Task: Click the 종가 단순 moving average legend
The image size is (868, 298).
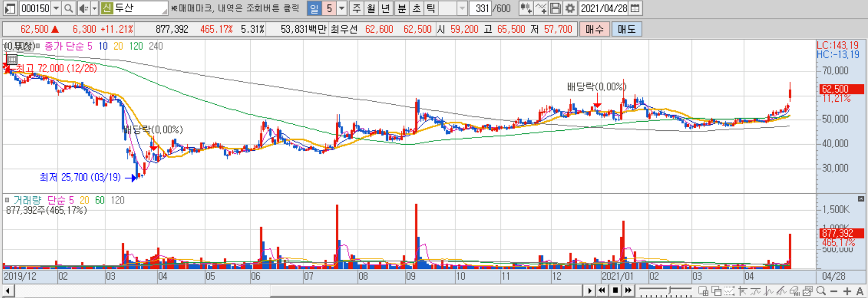Action: coord(64,46)
